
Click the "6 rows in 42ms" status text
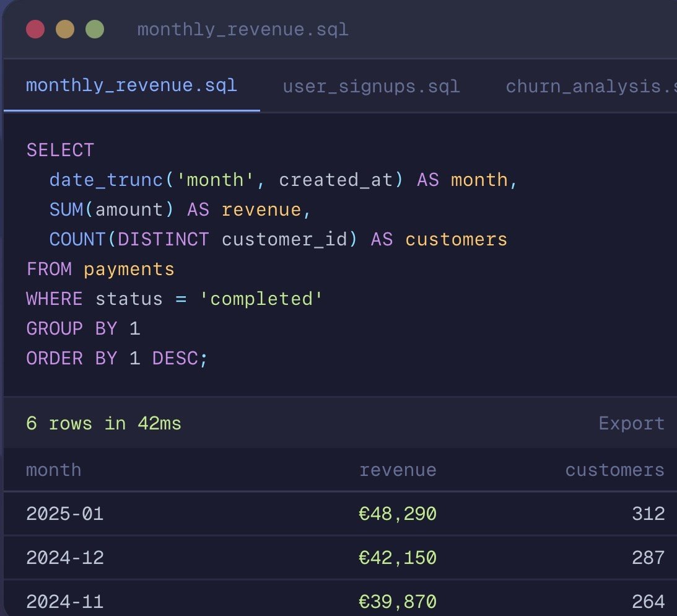click(103, 423)
